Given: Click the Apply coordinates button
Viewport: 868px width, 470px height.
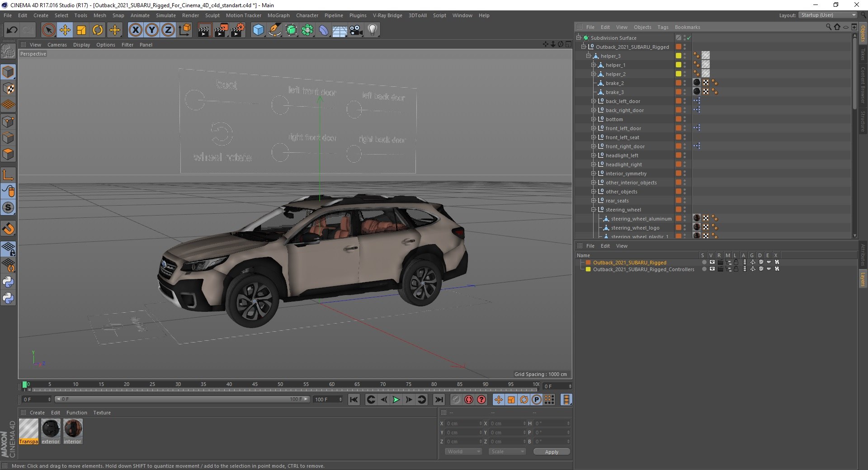Looking at the screenshot, I should [x=552, y=451].
